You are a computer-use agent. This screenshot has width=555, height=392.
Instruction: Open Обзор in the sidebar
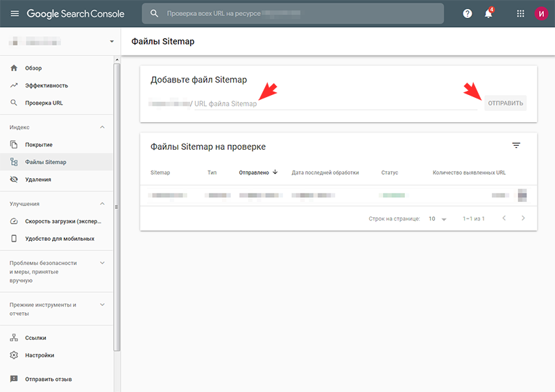coord(33,68)
